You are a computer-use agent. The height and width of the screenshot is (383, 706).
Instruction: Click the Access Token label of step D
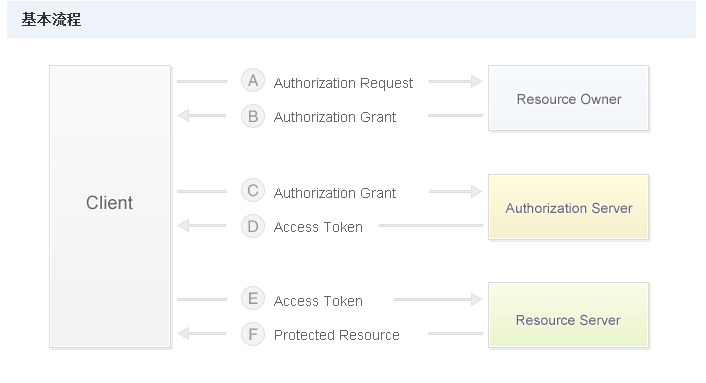coord(318,227)
